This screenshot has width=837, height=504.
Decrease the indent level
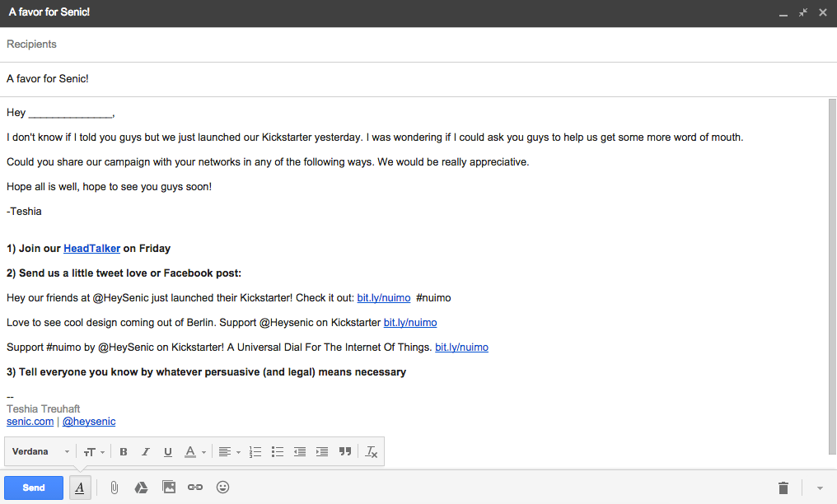point(300,452)
